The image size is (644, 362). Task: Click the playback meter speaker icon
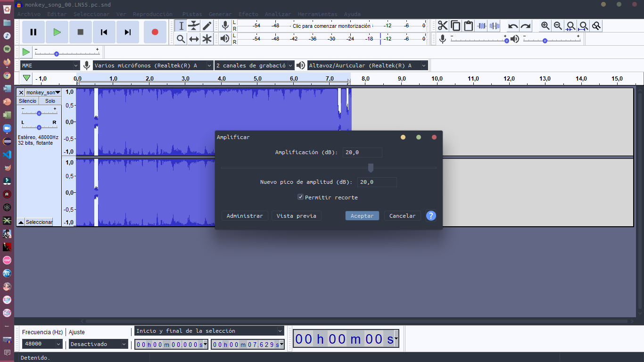(225, 39)
